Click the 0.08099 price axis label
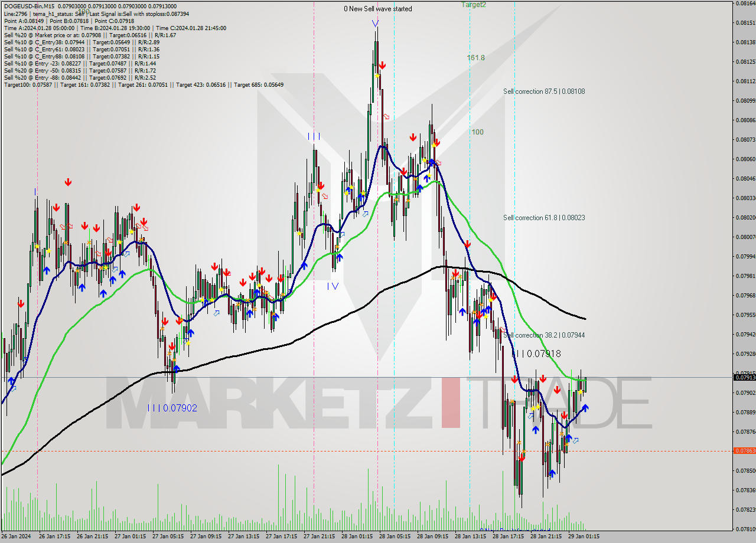Viewport: 756px width, 543px height. 746,100
